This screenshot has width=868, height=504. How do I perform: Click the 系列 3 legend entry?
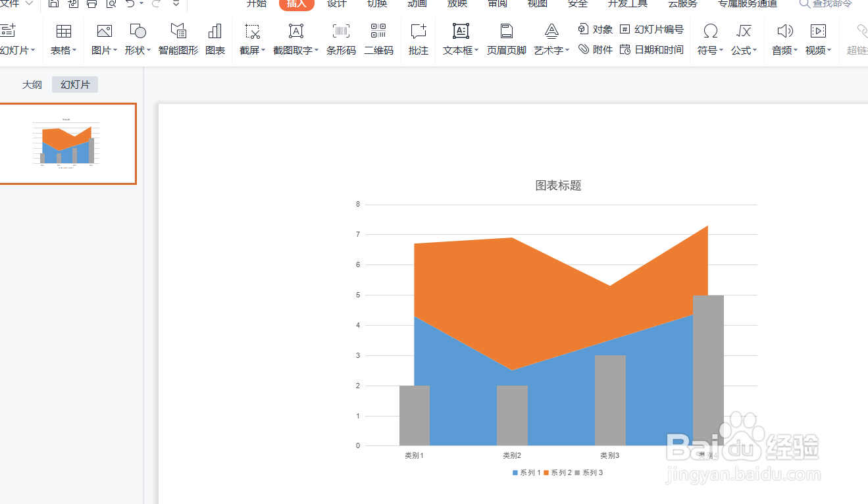(x=589, y=472)
